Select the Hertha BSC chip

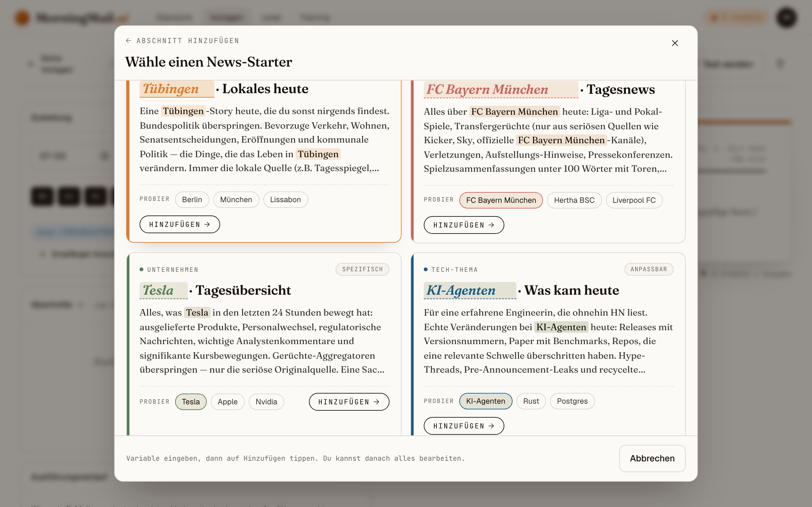[x=574, y=200]
